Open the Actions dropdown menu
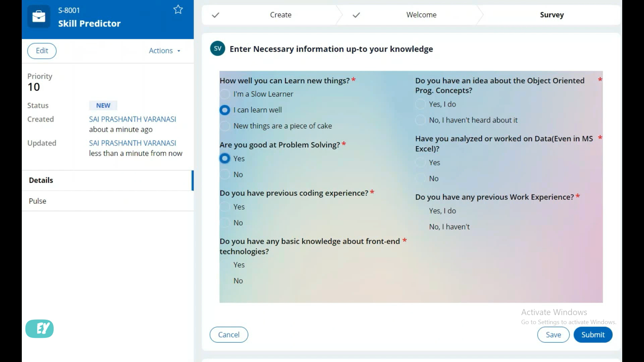The height and width of the screenshot is (362, 644). (164, 51)
